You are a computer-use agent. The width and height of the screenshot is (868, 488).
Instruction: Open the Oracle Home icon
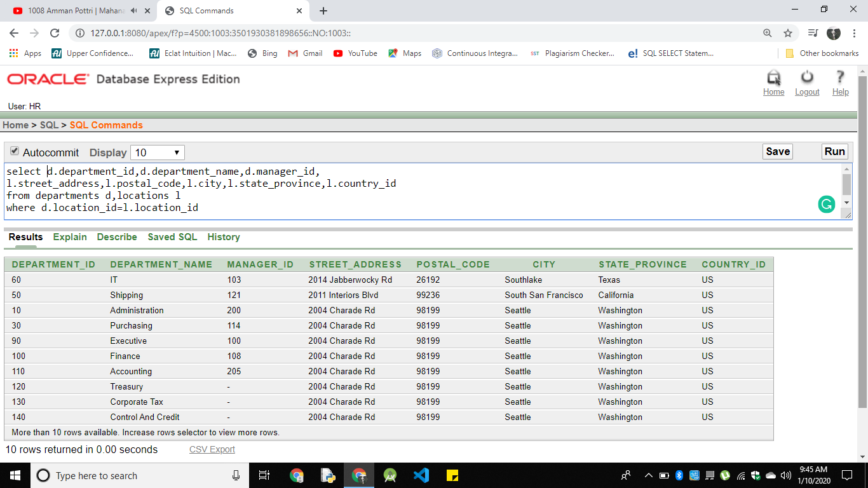click(x=773, y=78)
